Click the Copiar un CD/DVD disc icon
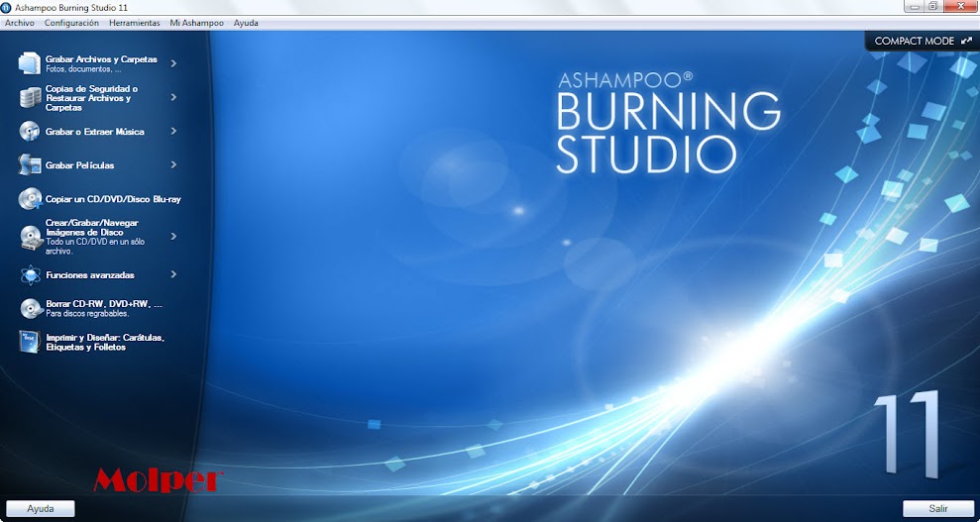 pos(30,198)
